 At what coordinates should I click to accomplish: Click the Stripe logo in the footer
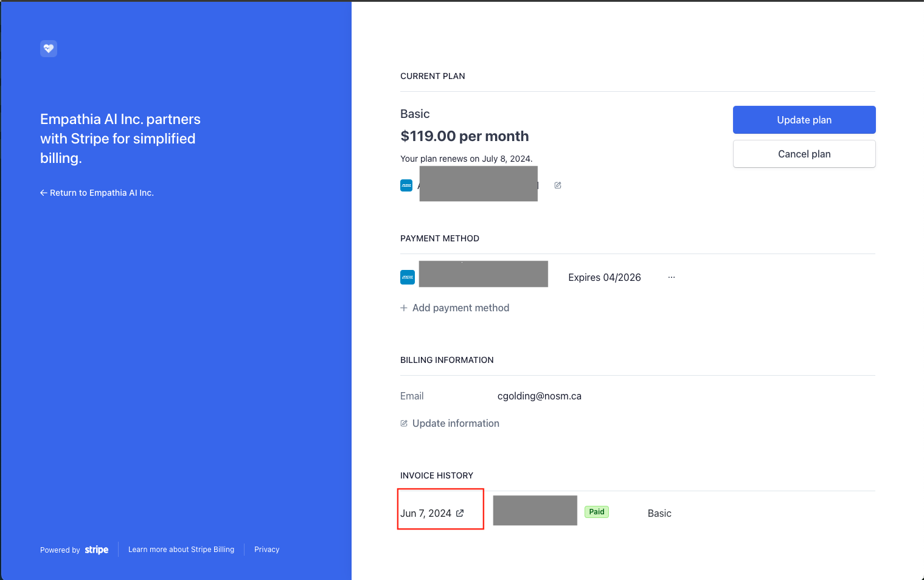coord(97,550)
